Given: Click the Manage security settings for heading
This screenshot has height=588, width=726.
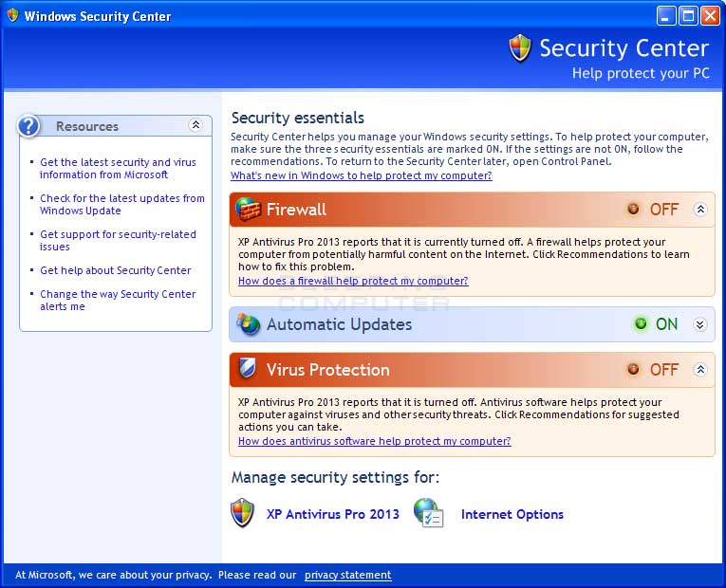Looking at the screenshot, I should (335, 477).
